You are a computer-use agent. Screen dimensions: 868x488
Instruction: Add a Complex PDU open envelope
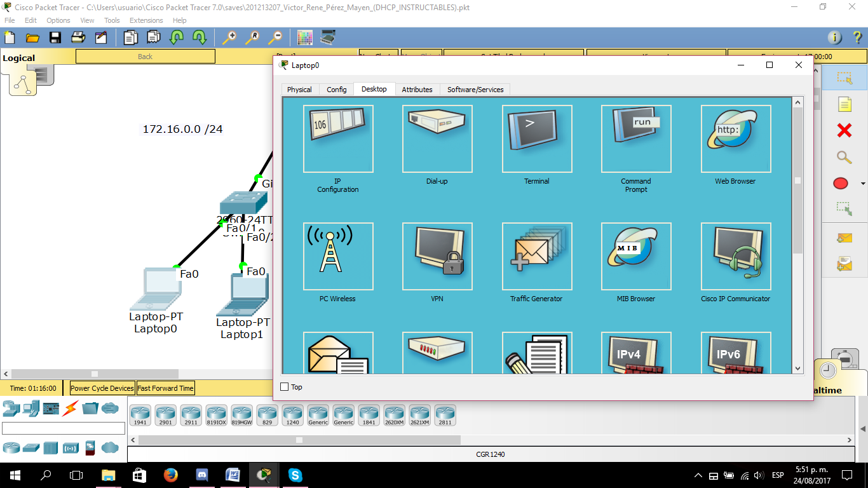844,263
